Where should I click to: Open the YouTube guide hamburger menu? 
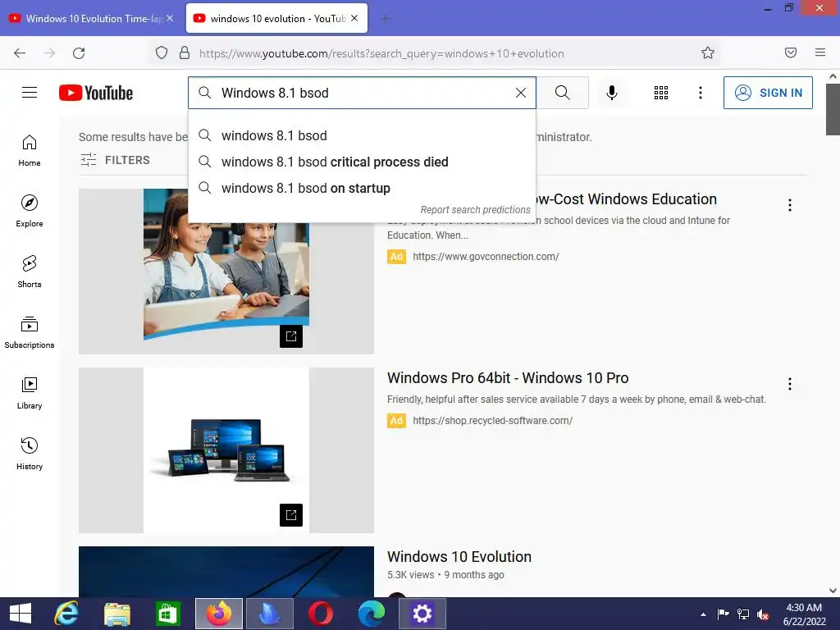point(30,93)
